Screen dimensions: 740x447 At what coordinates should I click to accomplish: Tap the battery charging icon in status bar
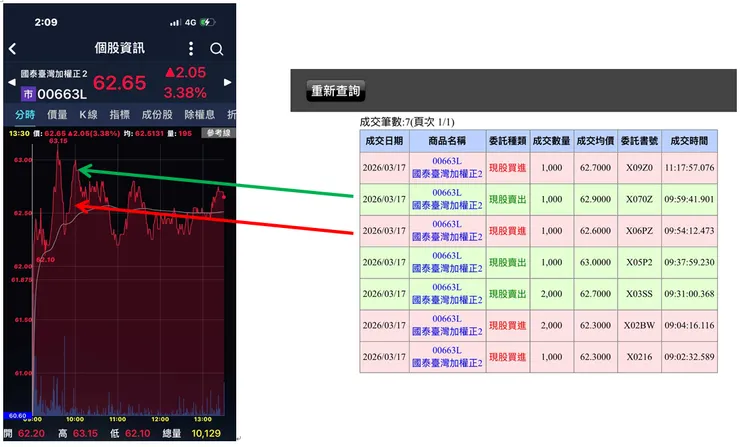pos(208,22)
